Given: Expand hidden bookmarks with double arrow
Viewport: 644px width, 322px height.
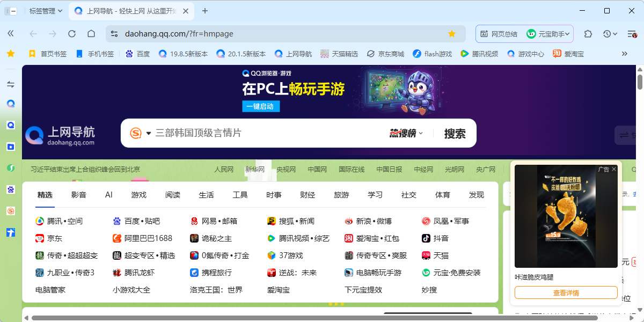Looking at the screenshot, I should 625,54.
